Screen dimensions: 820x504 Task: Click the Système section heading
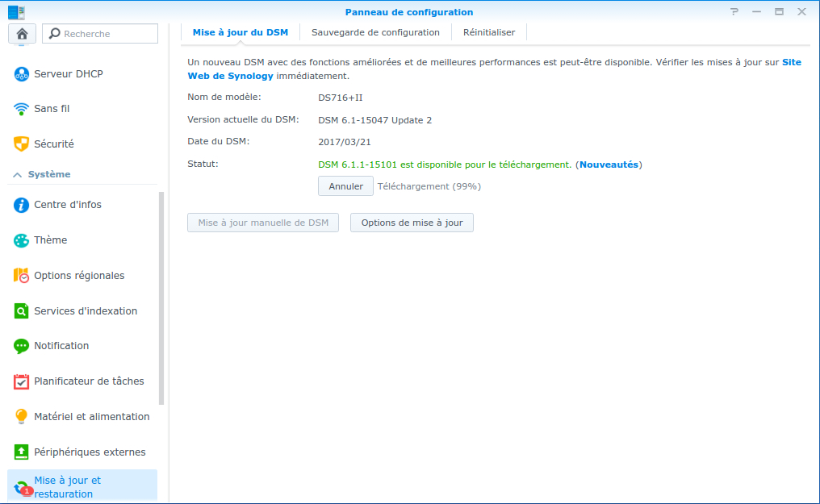pyautogui.click(x=49, y=174)
